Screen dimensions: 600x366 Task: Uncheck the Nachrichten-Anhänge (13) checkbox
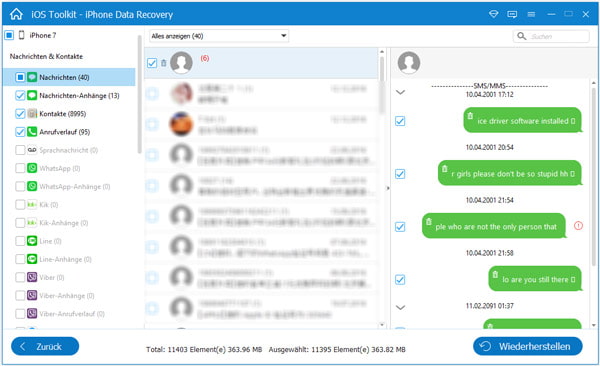[x=20, y=95]
